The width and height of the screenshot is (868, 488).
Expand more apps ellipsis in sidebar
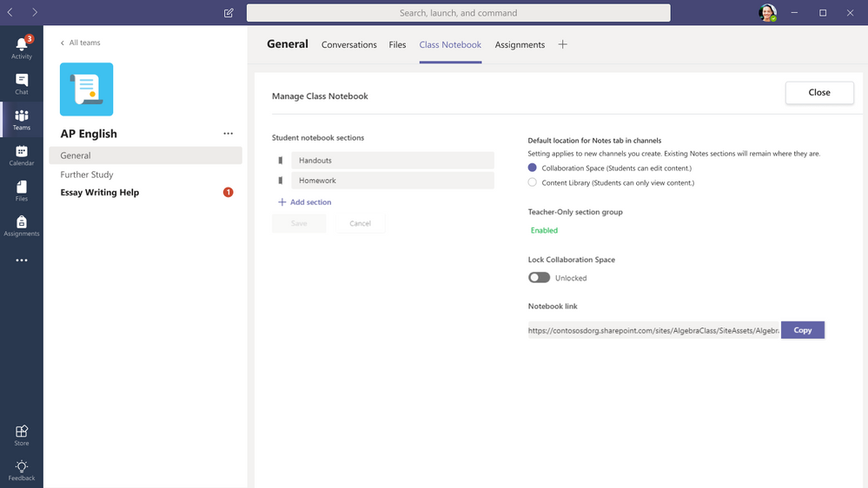22,260
